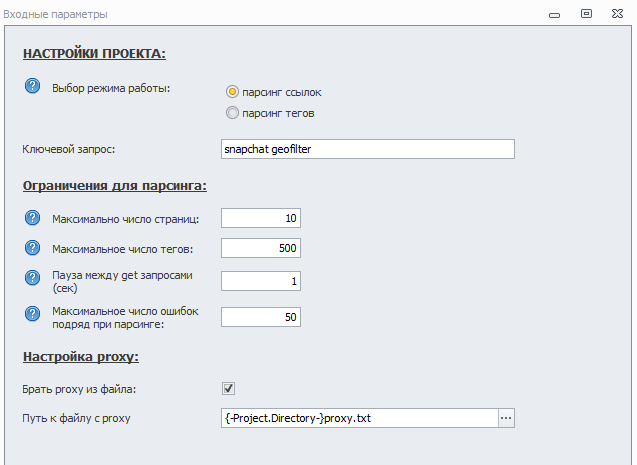Click the proxy file path input field
Image resolution: width=637 pixels, height=465 pixels.
pos(358,418)
